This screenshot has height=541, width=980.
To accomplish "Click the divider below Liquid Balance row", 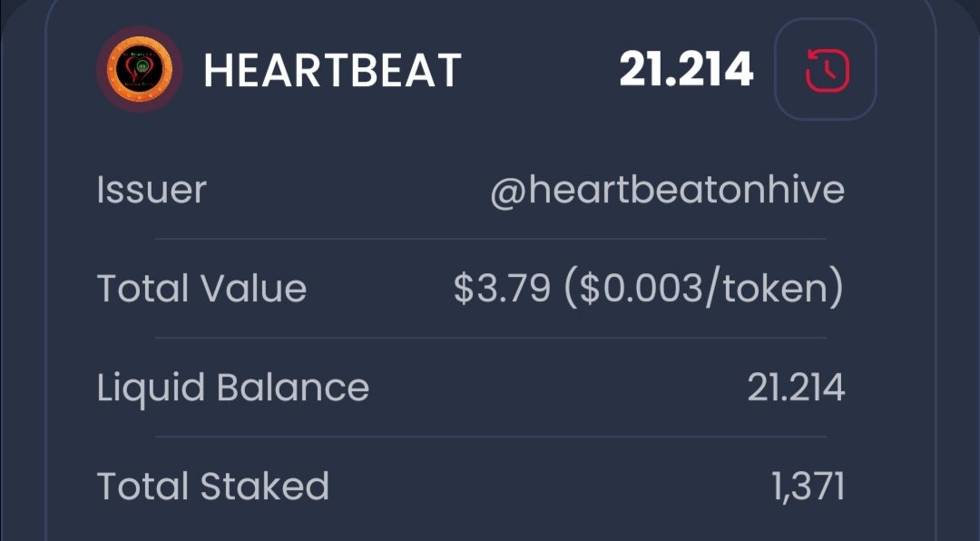I will pos(490,437).
